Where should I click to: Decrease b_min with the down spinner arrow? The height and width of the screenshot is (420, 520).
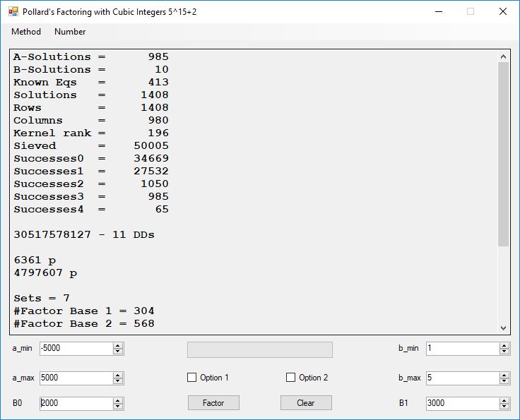(x=504, y=352)
